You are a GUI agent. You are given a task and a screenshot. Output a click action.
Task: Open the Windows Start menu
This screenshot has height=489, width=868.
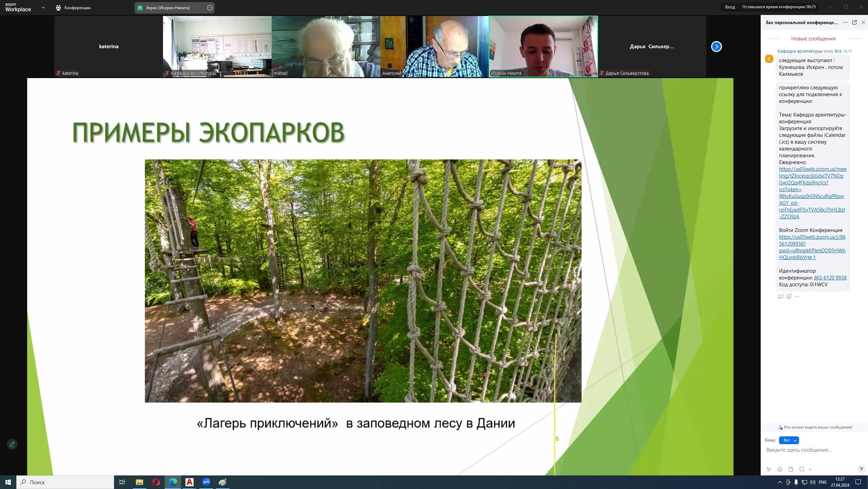tap(8, 482)
